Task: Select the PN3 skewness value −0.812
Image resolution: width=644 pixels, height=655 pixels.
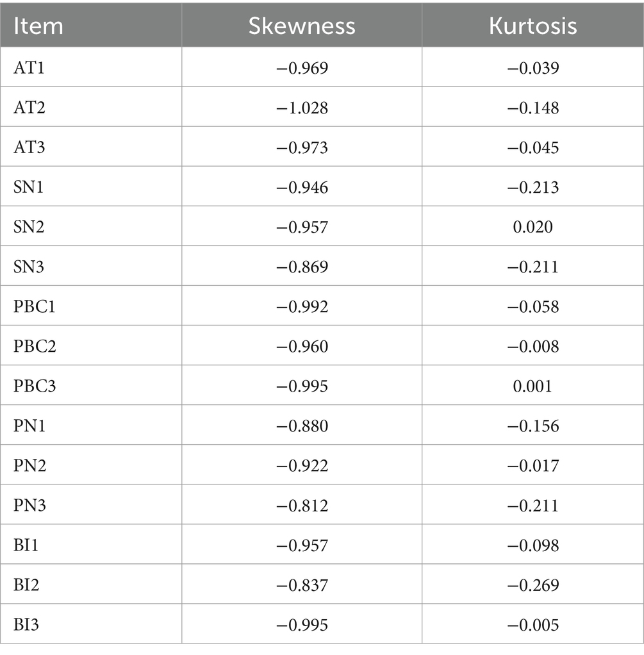Action: (302, 506)
